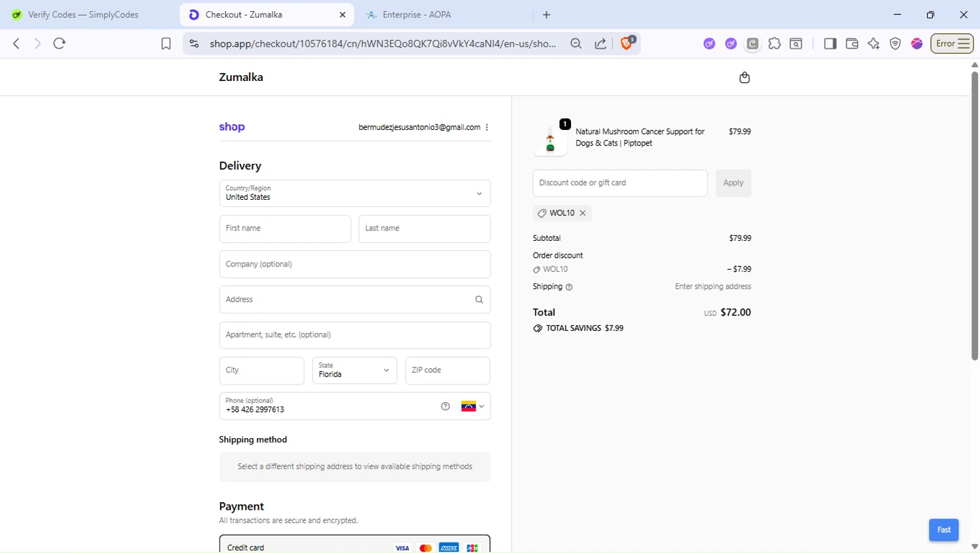This screenshot has width=980, height=553.
Task: Click the Company (optional) field
Action: pyautogui.click(x=355, y=264)
